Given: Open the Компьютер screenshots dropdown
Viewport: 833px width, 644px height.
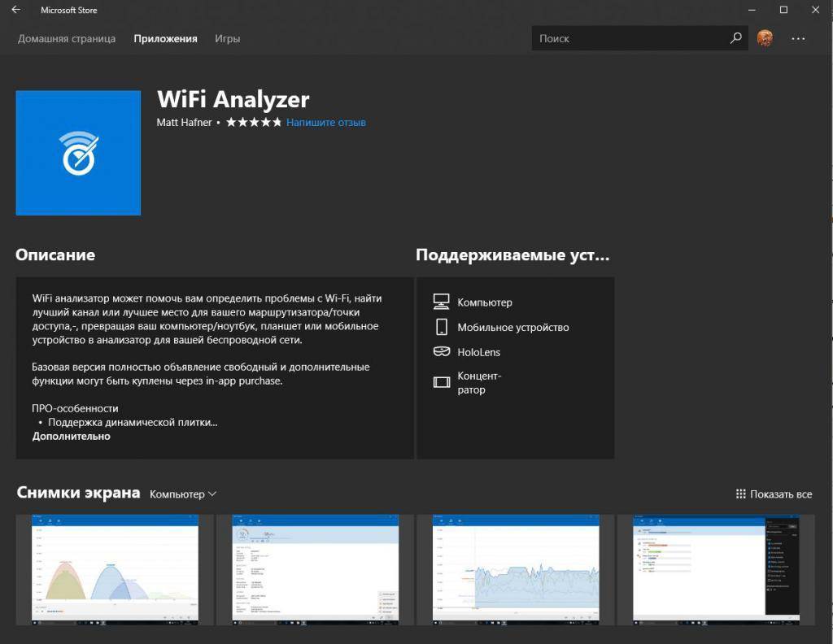Looking at the screenshot, I should coord(183,494).
